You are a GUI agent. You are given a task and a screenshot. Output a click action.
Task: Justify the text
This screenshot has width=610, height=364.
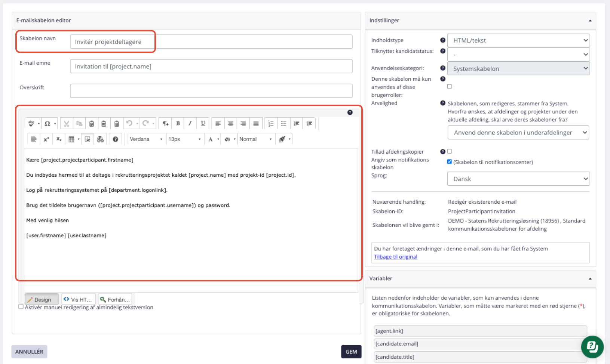point(256,123)
